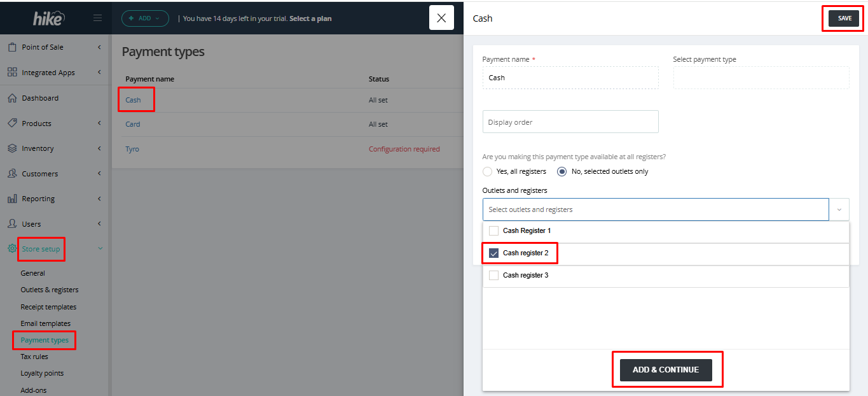This screenshot has height=396, width=868.
Task: Uncheck the Cash register 2 checkbox
Action: coord(493,253)
